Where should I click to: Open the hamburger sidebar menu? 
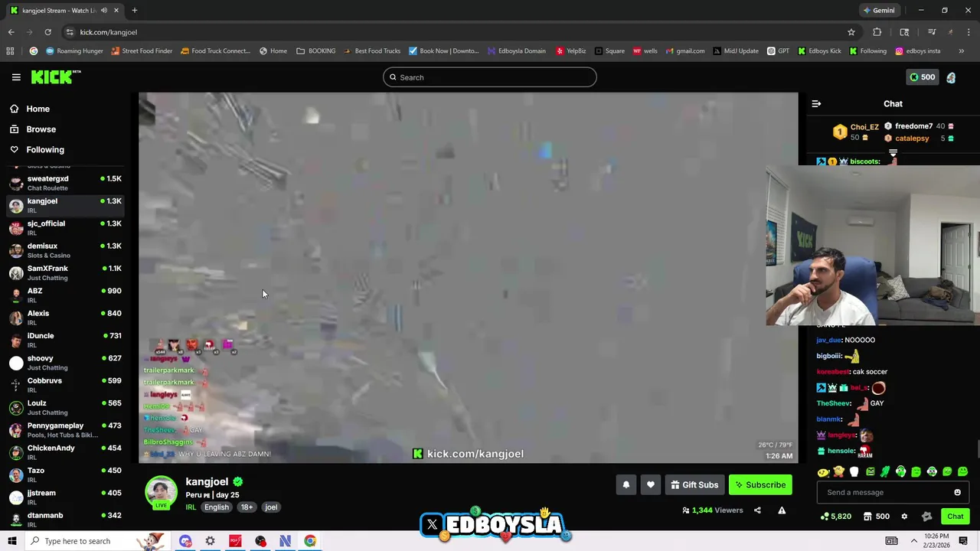[x=16, y=77]
